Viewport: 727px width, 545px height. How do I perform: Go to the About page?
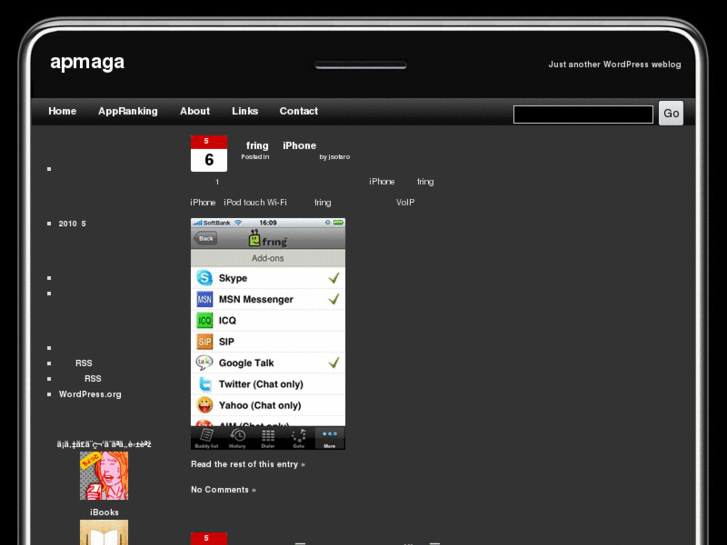[x=195, y=111]
